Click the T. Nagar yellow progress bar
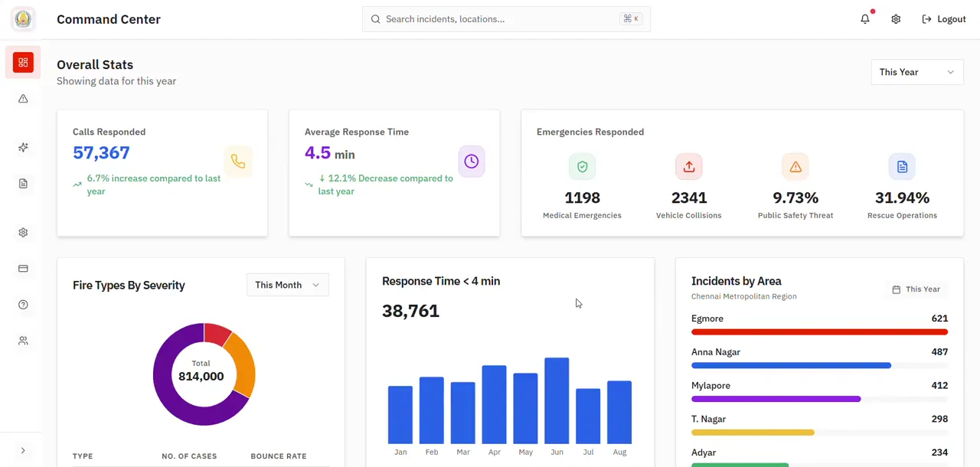The image size is (980, 467). (753, 433)
